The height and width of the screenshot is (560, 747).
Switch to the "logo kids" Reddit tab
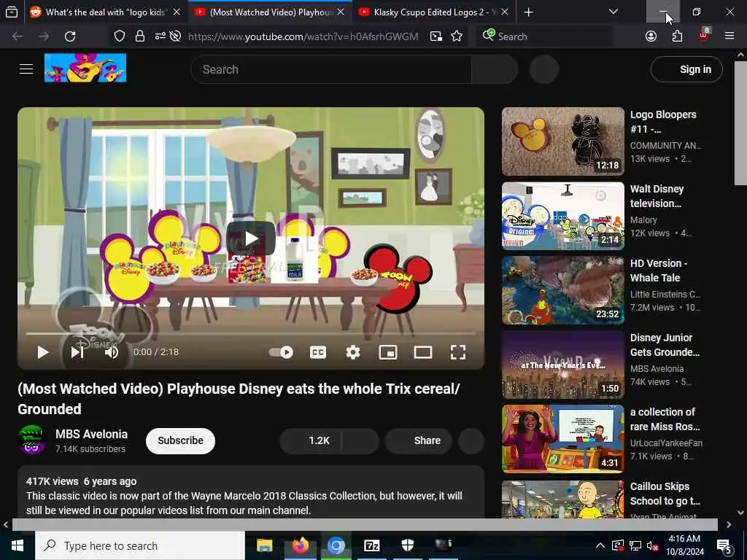tap(98, 12)
